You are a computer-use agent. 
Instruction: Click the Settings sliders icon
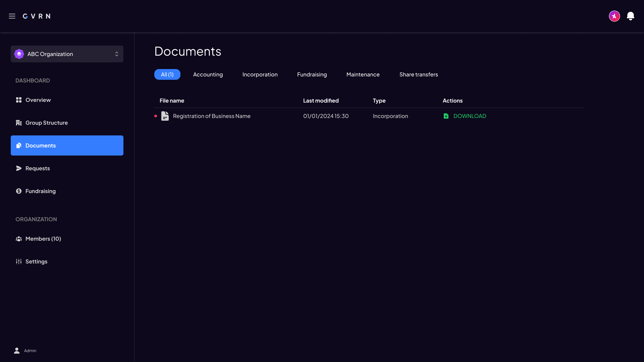19,262
